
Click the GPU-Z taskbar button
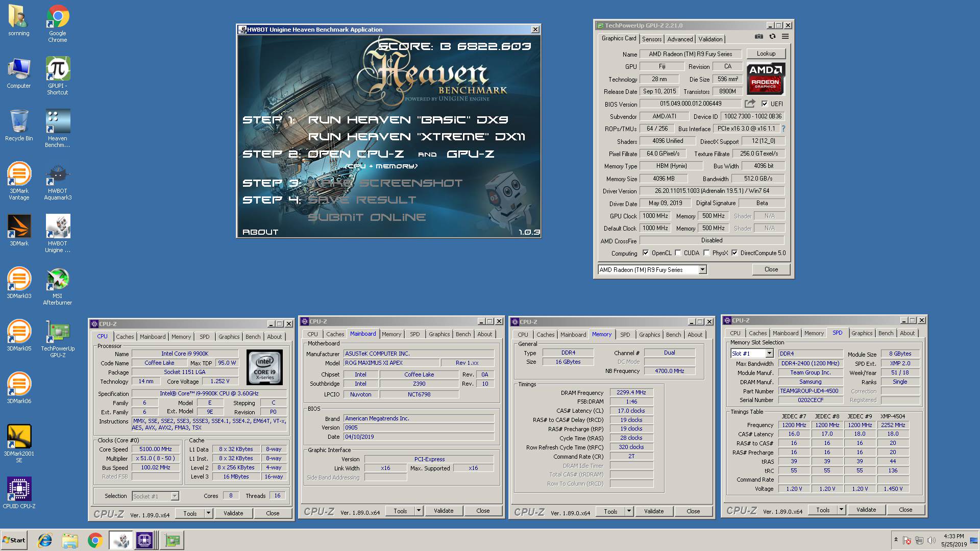click(x=172, y=540)
